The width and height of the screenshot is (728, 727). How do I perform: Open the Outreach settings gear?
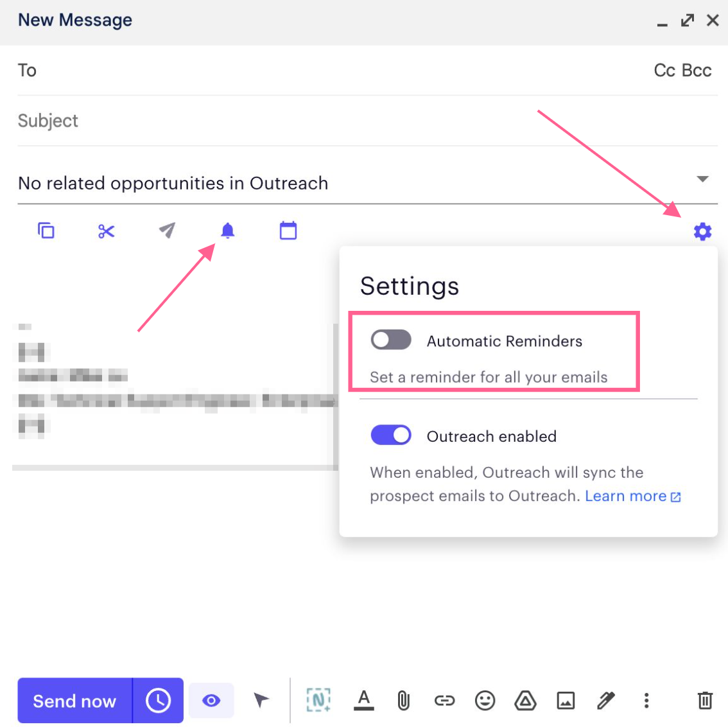pyautogui.click(x=702, y=231)
